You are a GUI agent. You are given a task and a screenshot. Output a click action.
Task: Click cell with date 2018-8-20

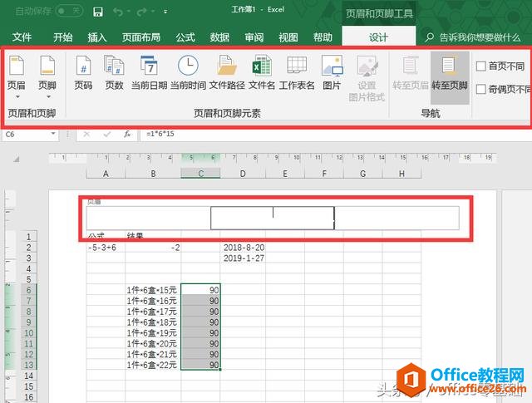243,248
